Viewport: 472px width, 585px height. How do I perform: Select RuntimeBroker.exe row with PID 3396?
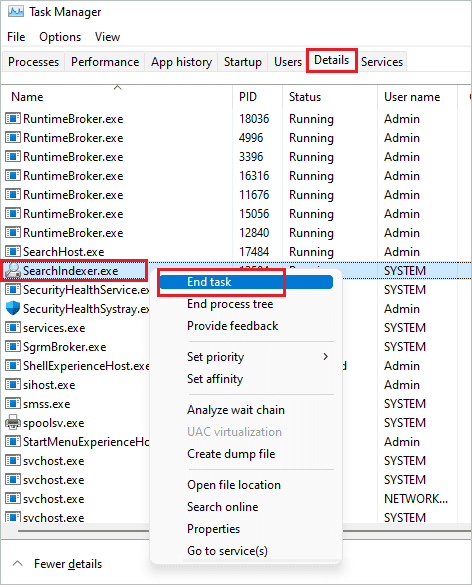pyautogui.click(x=236, y=157)
